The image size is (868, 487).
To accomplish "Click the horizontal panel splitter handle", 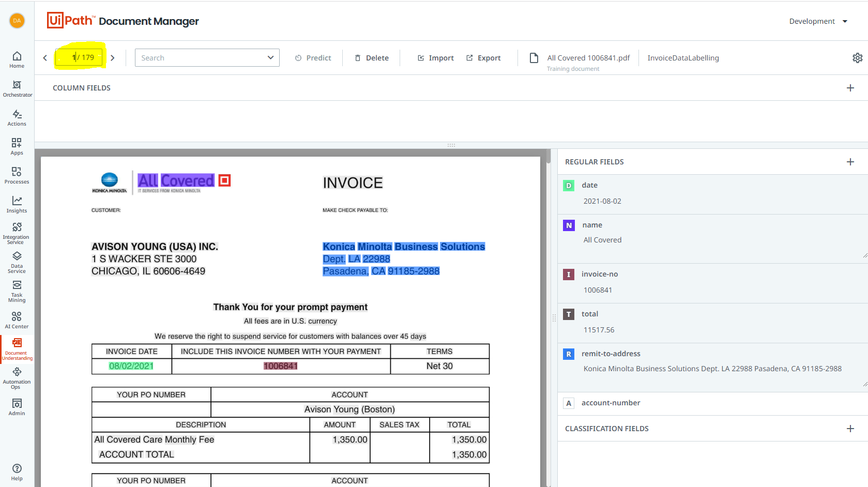I will coord(451,145).
